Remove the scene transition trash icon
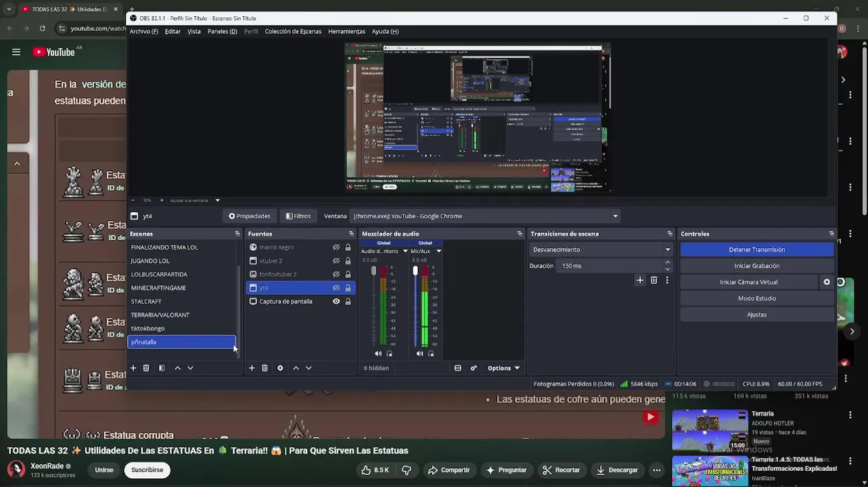The height and width of the screenshot is (487, 868). pos(654,280)
